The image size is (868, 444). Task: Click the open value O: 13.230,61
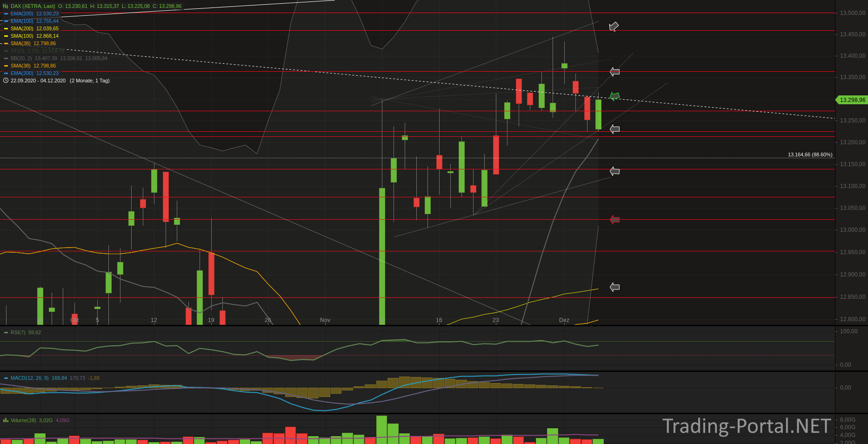point(73,6)
